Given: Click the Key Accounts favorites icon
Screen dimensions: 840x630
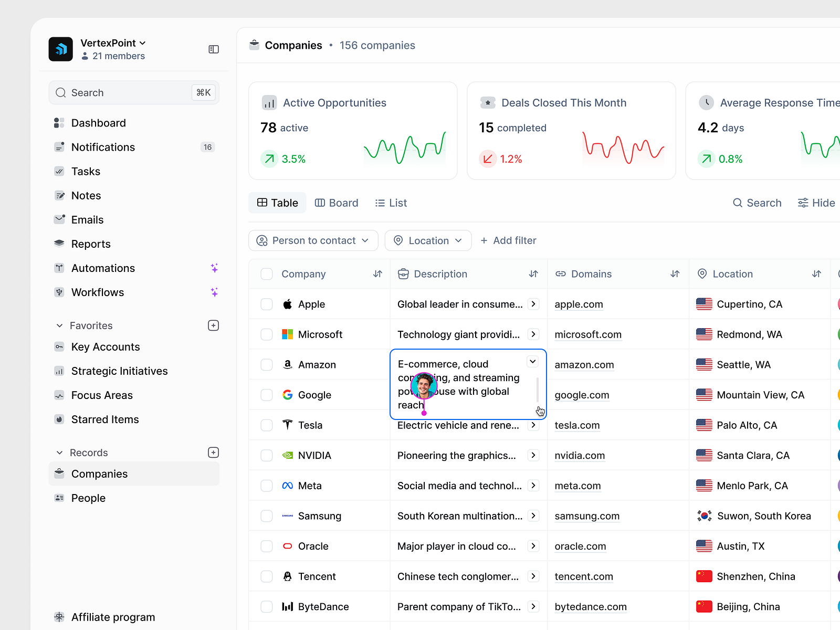Looking at the screenshot, I should (x=59, y=346).
